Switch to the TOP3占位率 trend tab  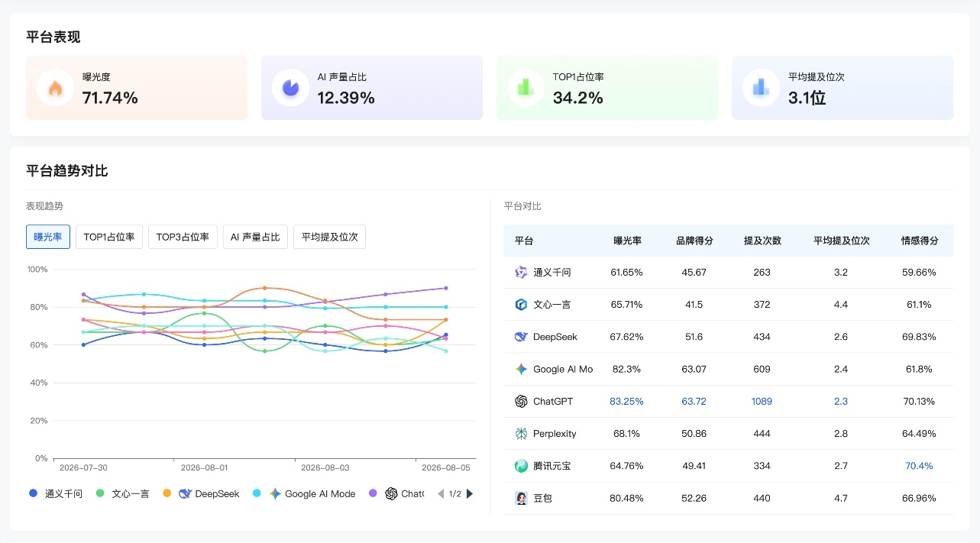click(183, 237)
